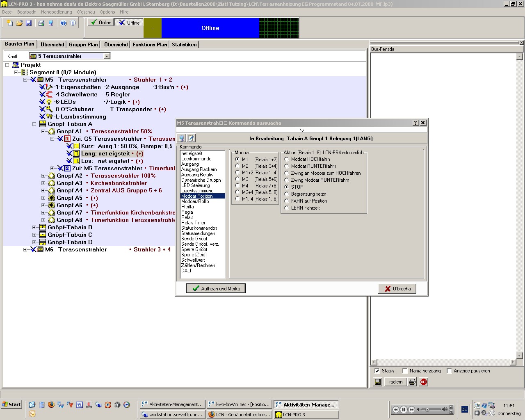525x420 pixels.
Task: Select the M2 (Relais 3+4) motor radio
Action: point(237,166)
